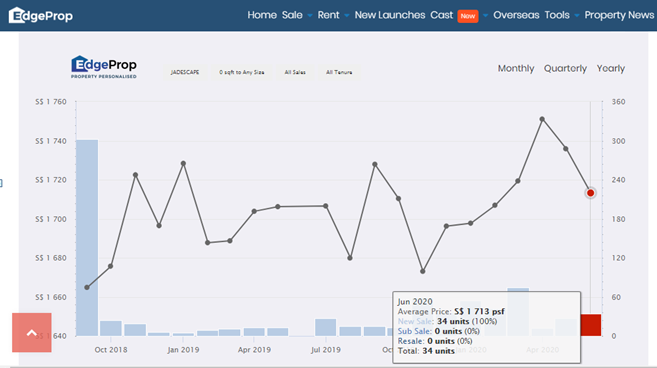
Task: Go to the Overseas section
Action: 516,15
